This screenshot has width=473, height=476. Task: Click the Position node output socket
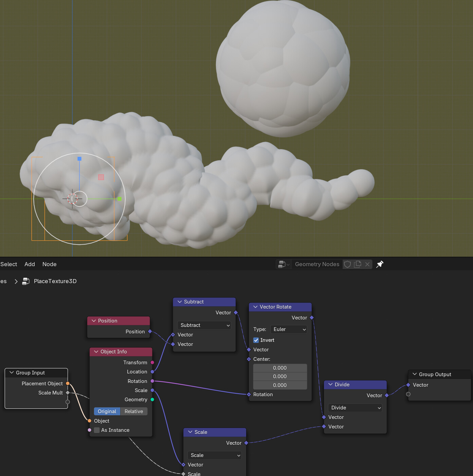[150, 331]
